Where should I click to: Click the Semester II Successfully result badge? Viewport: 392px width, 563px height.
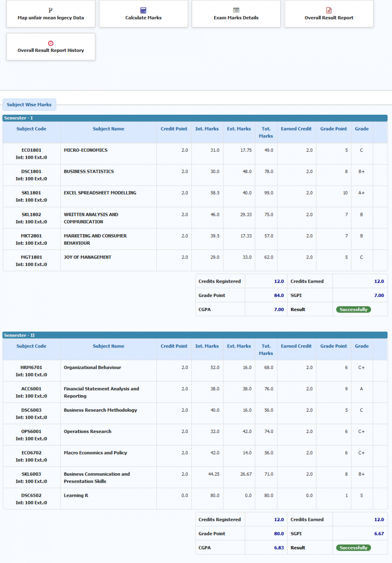[353, 548]
